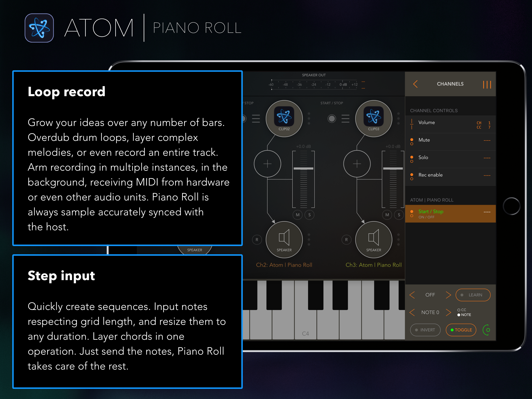Open the CLIP03 Atom plugin node
The image size is (532, 399).
(373, 118)
